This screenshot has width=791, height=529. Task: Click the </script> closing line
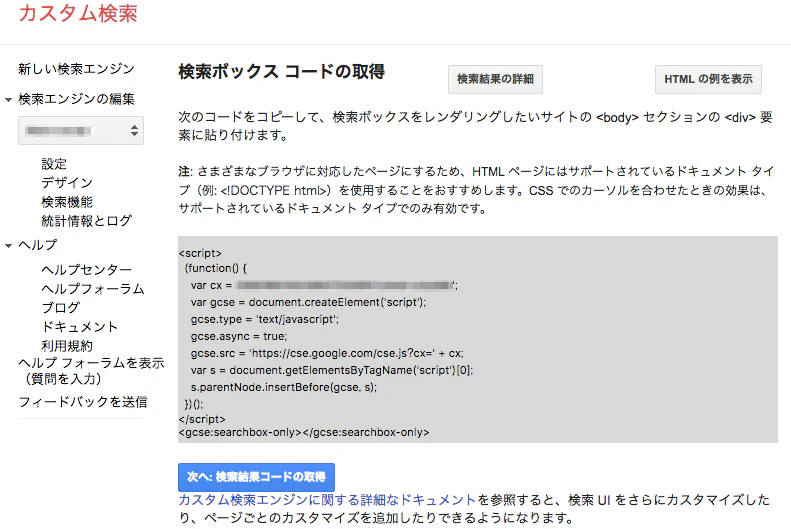pyautogui.click(x=202, y=419)
